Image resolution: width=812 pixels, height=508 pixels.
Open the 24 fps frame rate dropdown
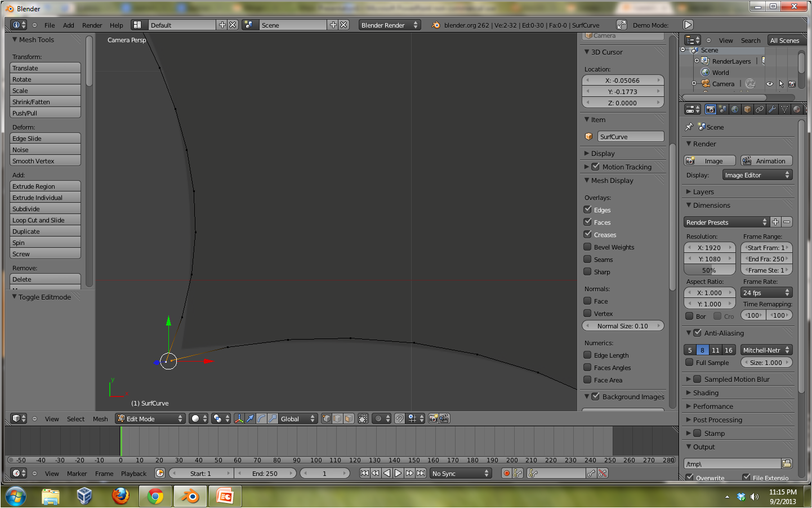766,292
